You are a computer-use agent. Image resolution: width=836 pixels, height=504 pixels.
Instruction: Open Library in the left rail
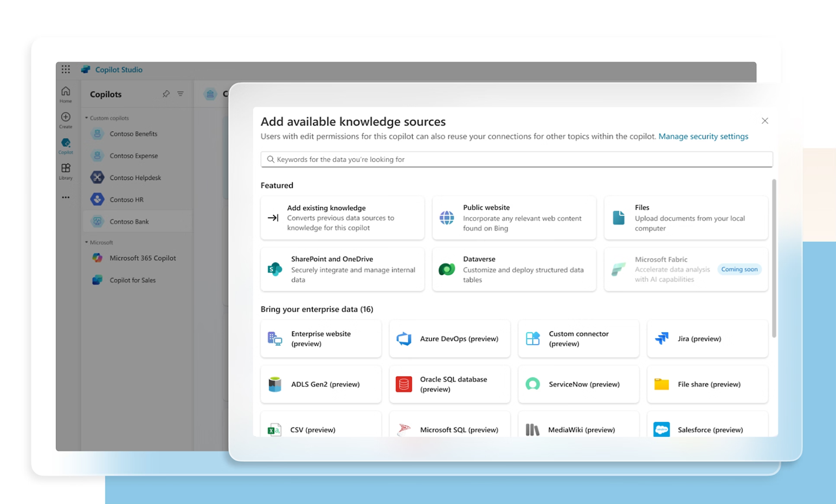[x=66, y=171]
